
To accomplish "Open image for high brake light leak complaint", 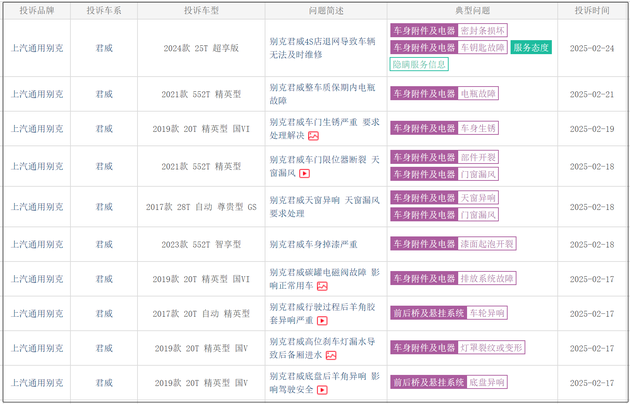I will pos(331,354).
